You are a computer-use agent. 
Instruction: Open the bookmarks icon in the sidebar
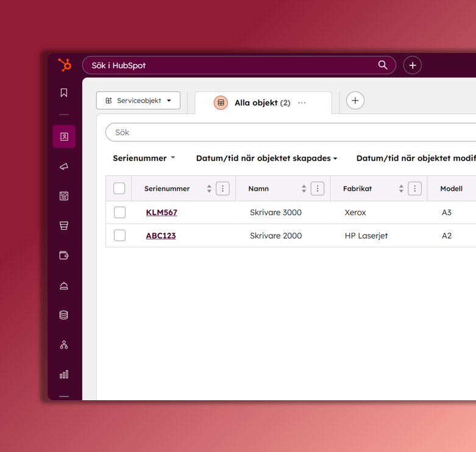tap(64, 93)
